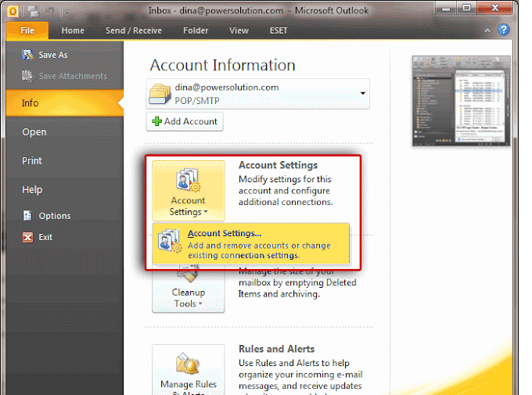Select the Info section
Screen dimensions: 532x395
coord(64,102)
